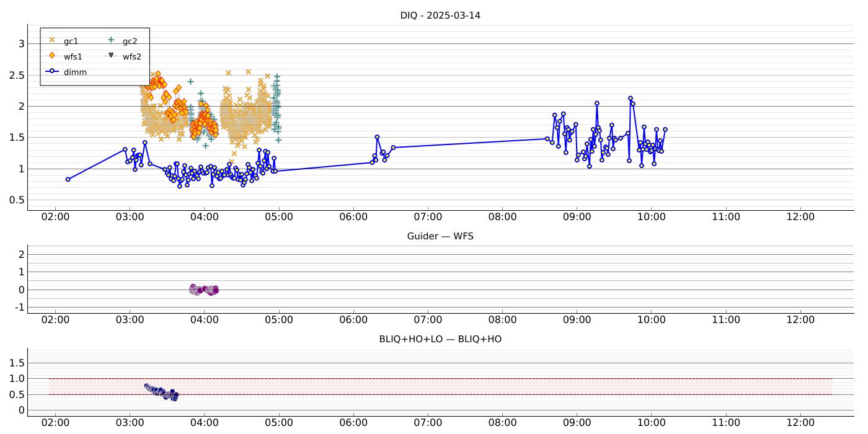868x434 pixels.
Task: Click the wfs2 gray triangle legend marker
Action: (111, 55)
